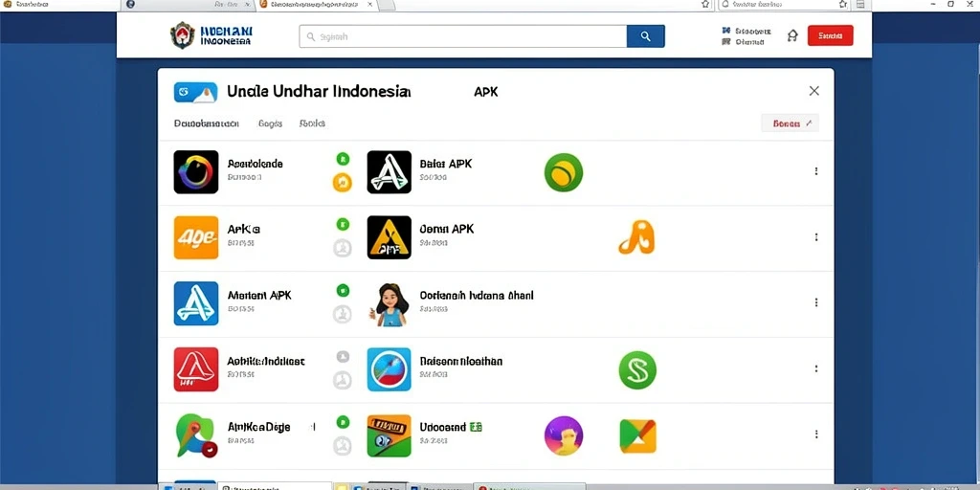Open the browser menu icon at far right
This screenshot has width=980, height=490.
pos(860,5)
